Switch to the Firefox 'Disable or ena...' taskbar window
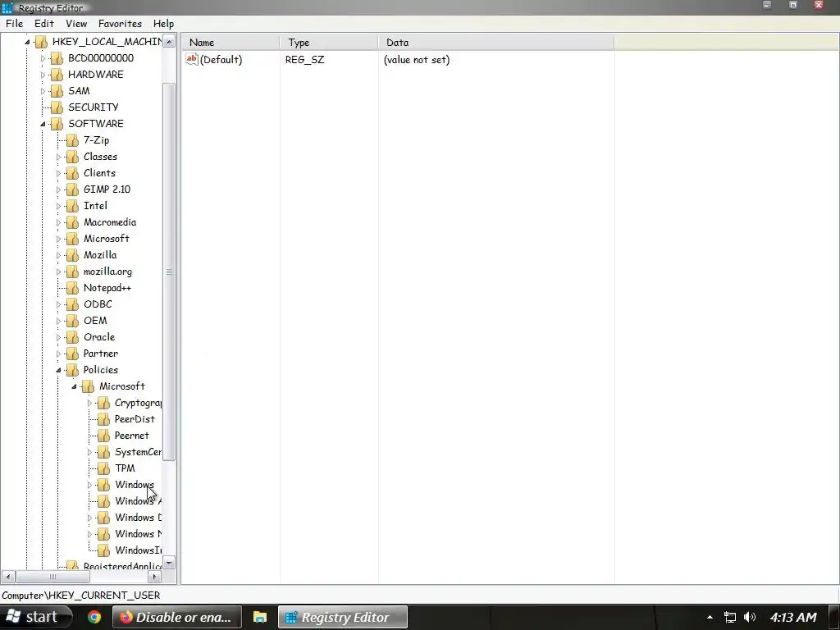Screen dimensions: 840x630 (x=177, y=617)
